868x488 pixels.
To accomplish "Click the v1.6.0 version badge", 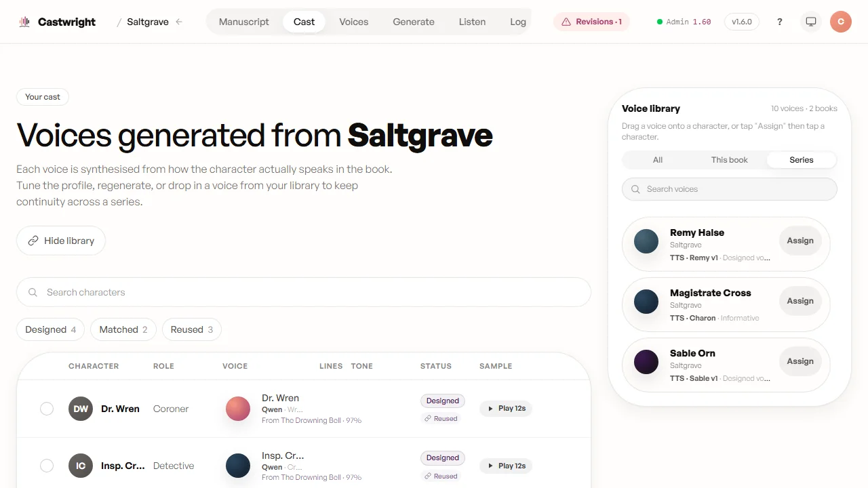I will click(742, 22).
